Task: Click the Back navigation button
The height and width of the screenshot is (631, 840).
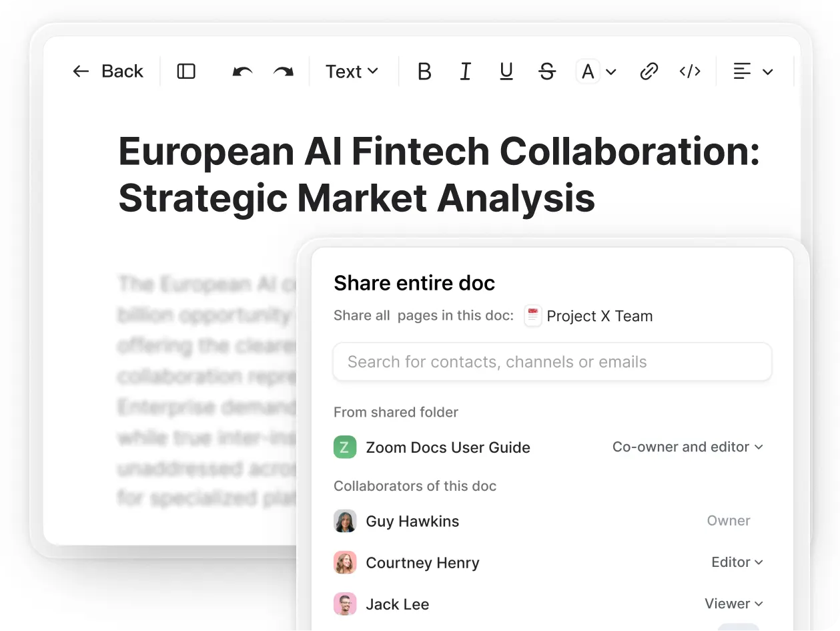Action: pos(109,71)
